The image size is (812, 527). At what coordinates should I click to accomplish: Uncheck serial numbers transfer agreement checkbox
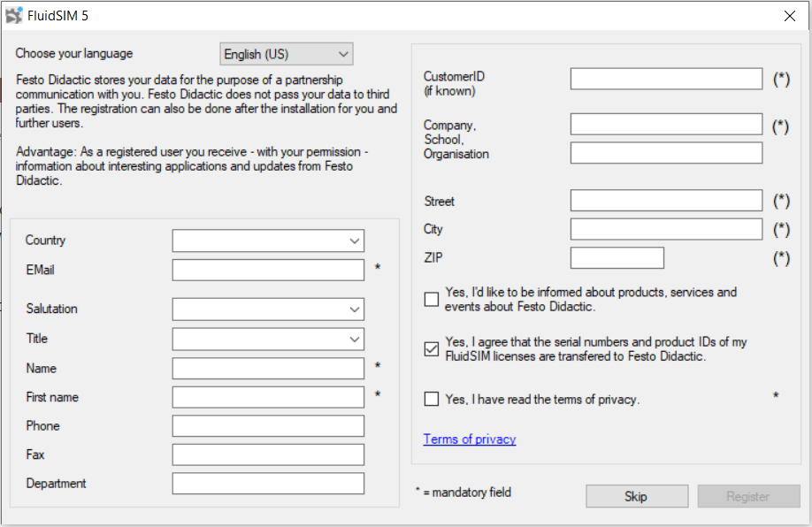click(432, 349)
